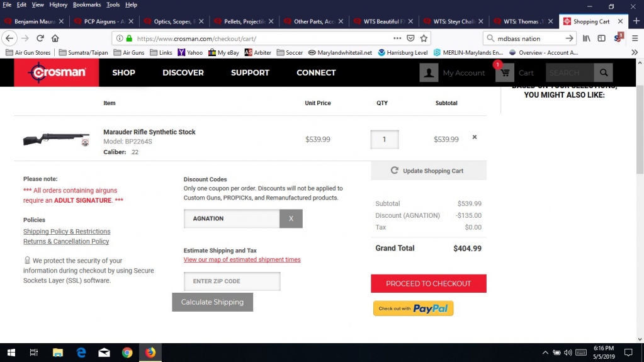Click the Marauder rifle thumbnail image
Viewport: 644px width, 362px height.
coord(56,140)
